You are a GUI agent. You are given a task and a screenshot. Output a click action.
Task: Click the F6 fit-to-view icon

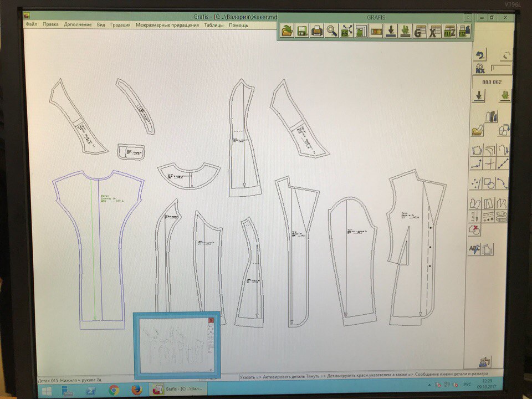pos(346,31)
